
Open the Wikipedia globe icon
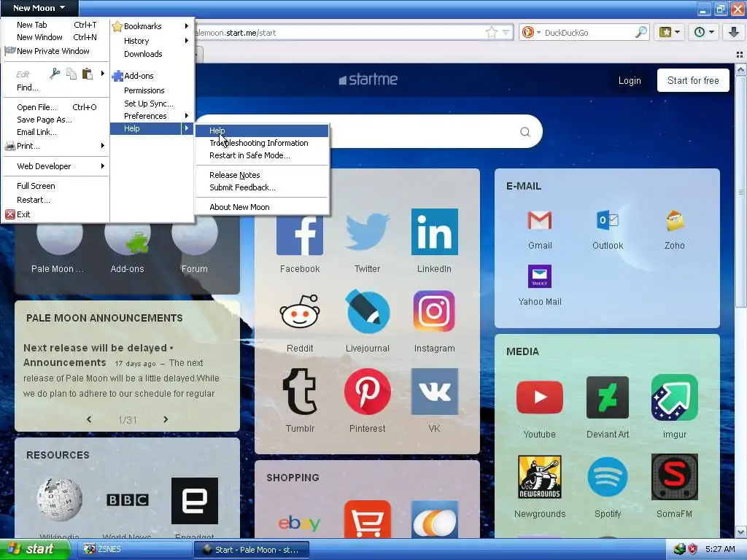[60, 500]
